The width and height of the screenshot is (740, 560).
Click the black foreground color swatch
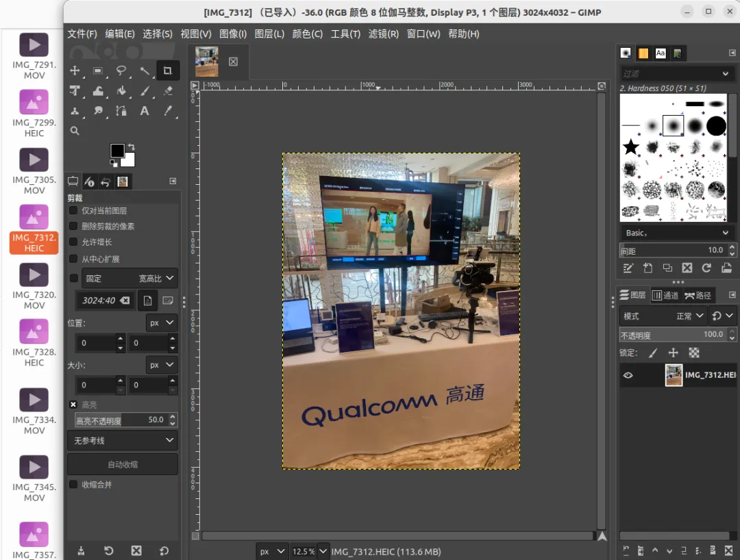point(117,151)
